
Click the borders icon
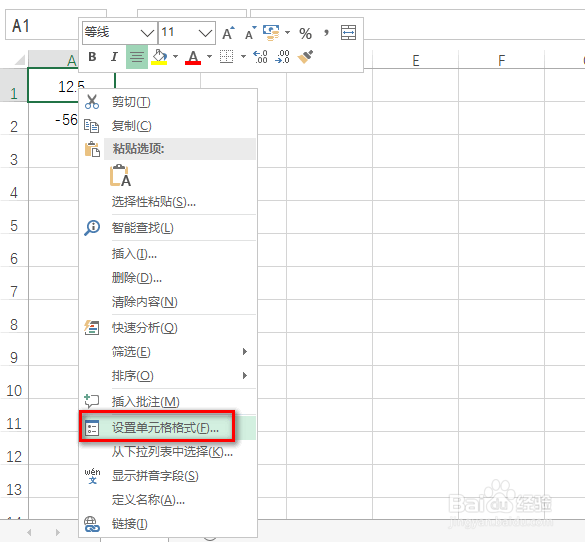pos(226,57)
